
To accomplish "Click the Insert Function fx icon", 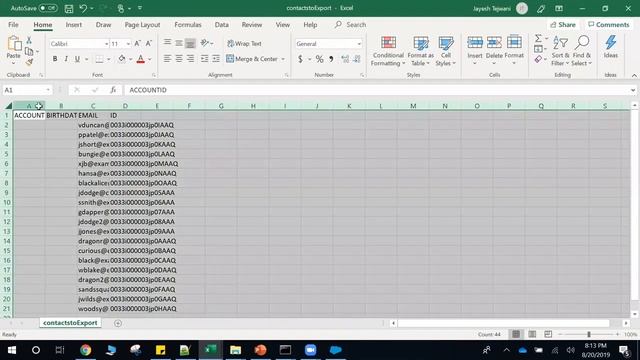I will tap(113, 90).
